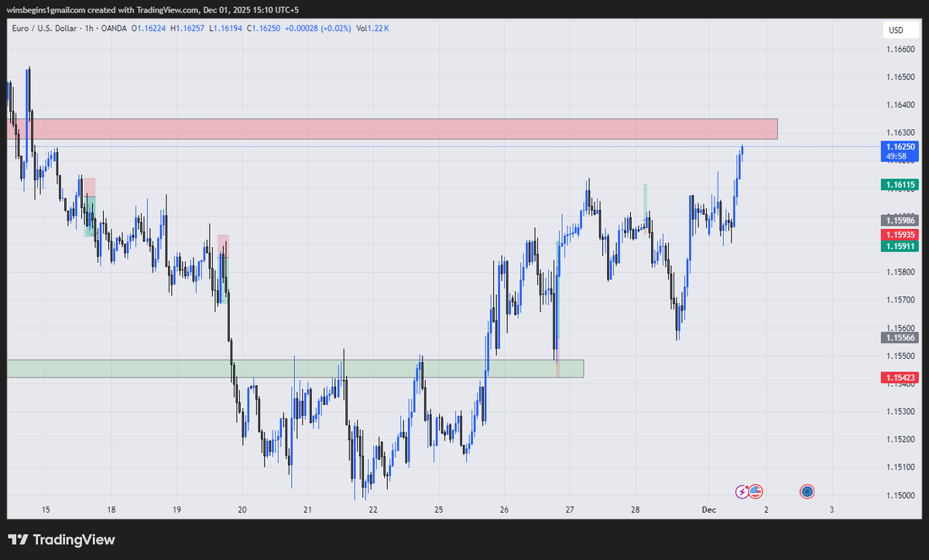The width and height of the screenshot is (929, 560).
Task: Click the green 1.15911 price label
Action: [900, 246]
